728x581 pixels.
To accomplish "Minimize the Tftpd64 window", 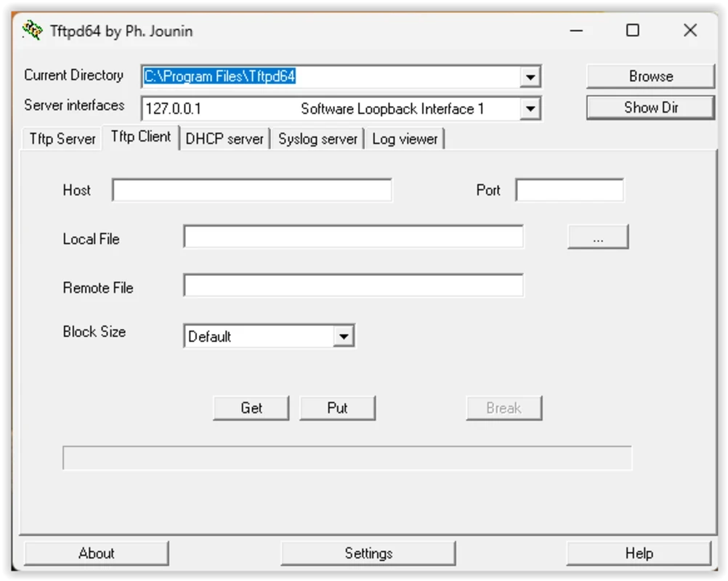I will tap(576, 31).
